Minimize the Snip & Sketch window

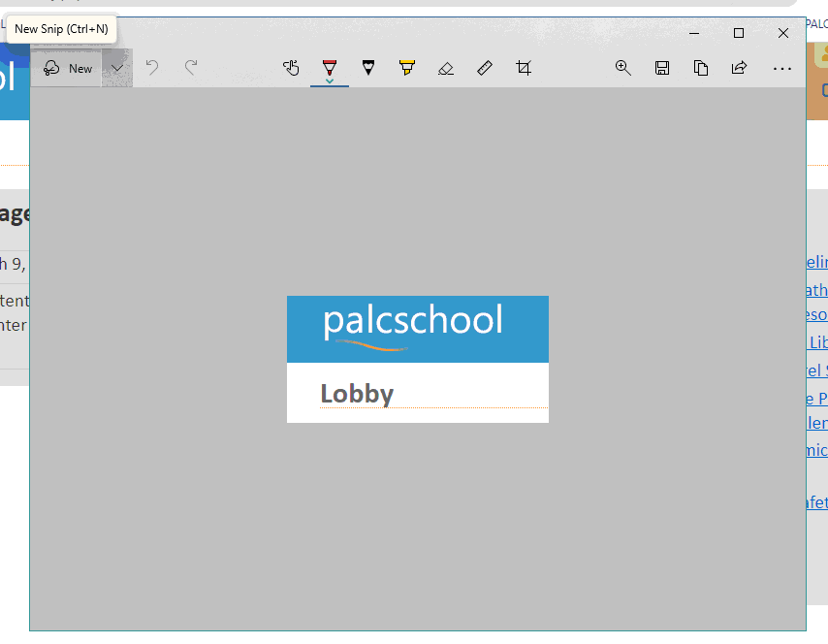694,33
